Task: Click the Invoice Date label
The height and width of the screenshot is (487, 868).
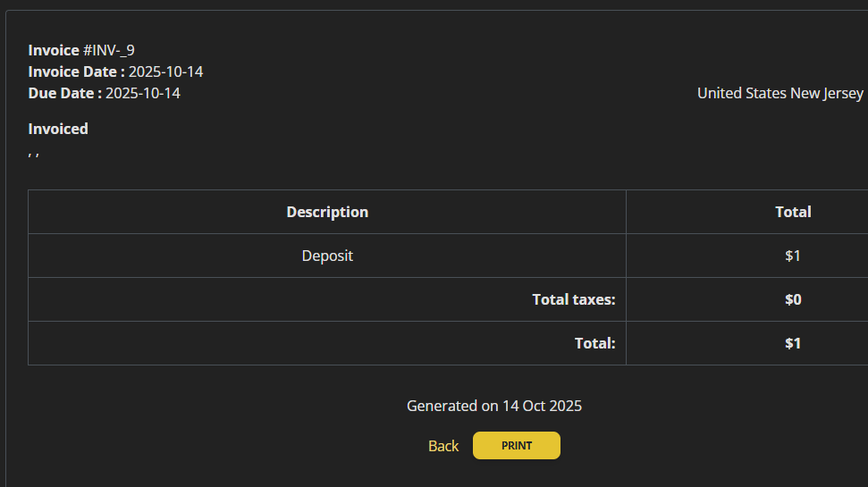Action: click(76, 71)
